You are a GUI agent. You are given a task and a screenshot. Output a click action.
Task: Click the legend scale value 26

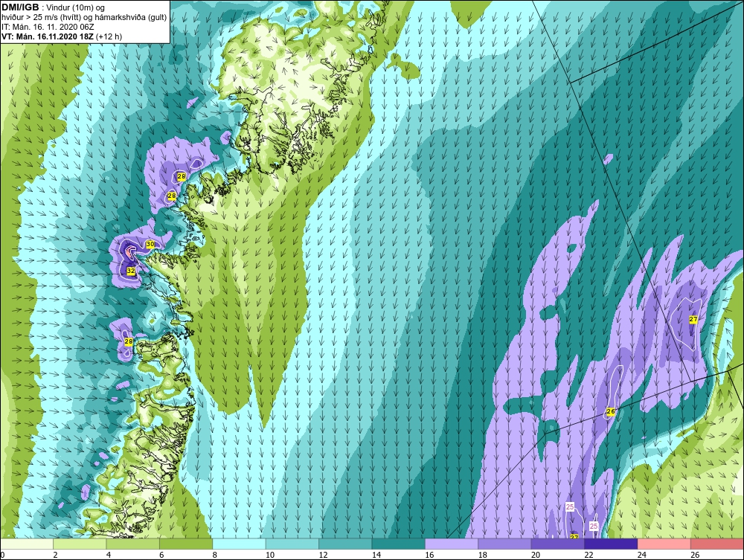click(695, 556)
